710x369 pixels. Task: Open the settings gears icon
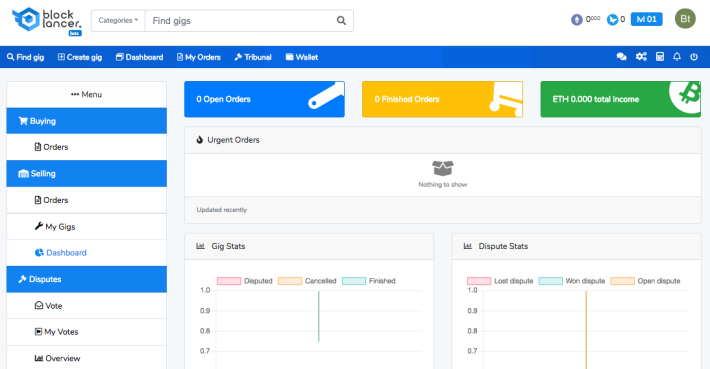[641, 57]
